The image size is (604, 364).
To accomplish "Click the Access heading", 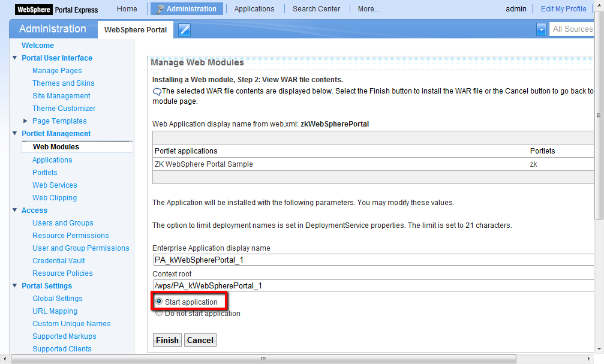I will (x=34, y=210).
